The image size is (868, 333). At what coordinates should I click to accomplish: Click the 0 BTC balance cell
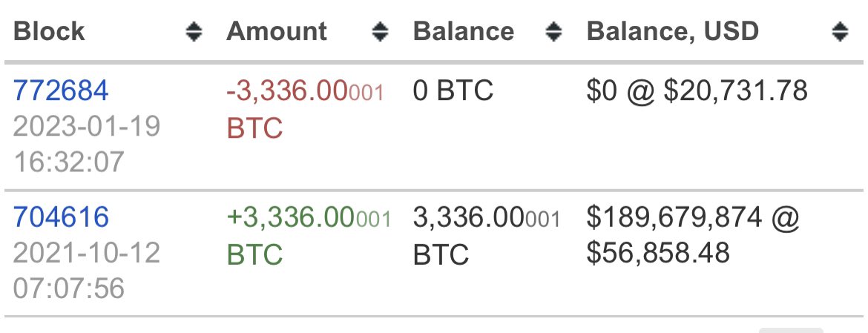453,91
